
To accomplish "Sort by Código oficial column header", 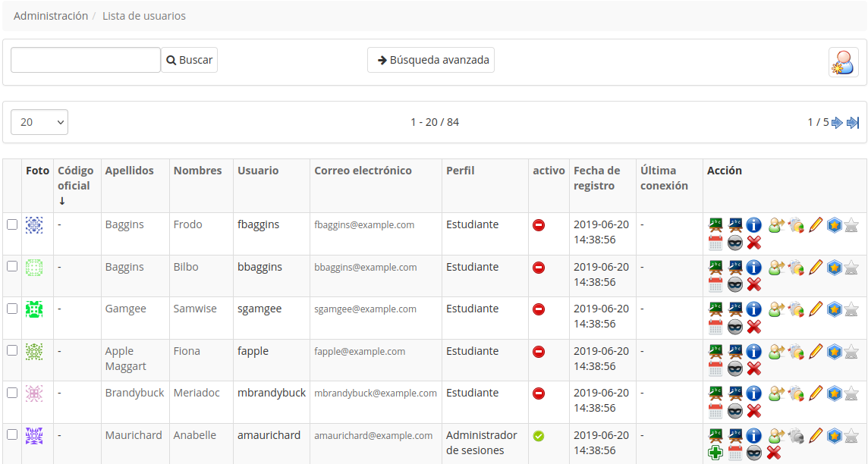I will pos(76,178).
